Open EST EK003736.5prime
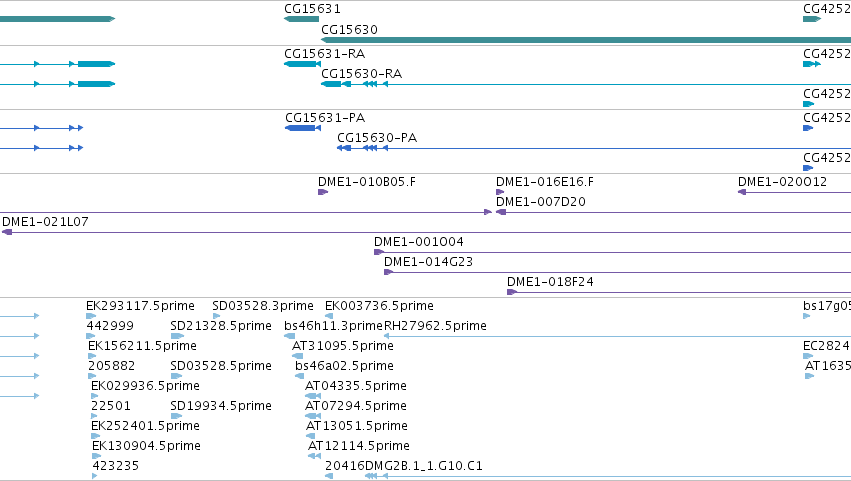Image resolution: width=851 pixels, height=481 pixels. pyautogui.click(x=379, y=306)
